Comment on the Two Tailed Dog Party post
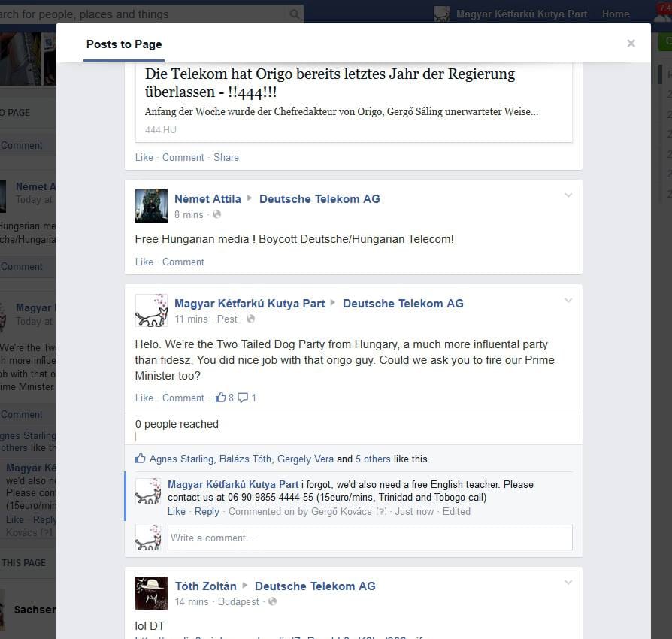This screenshot has width=672, height=639. 183,398
